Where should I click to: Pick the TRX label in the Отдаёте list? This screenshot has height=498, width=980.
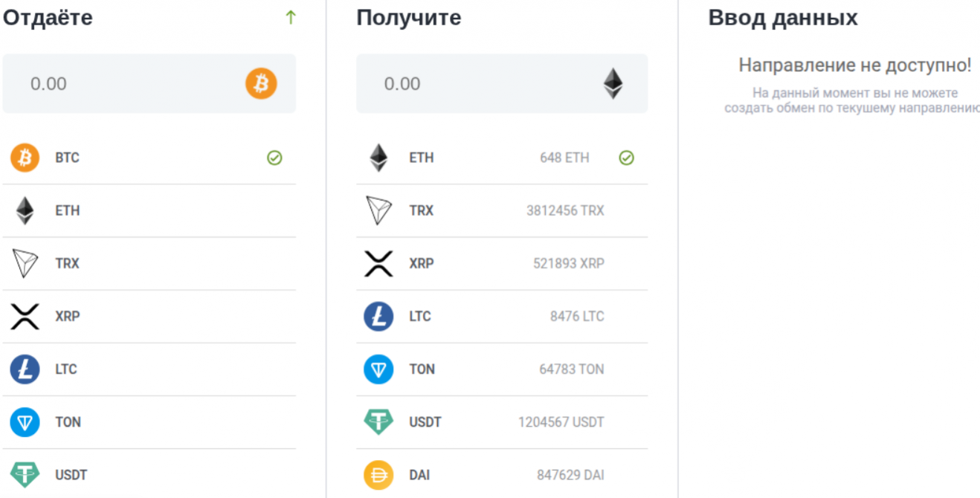pyautogui.click(x=67, y=263)
